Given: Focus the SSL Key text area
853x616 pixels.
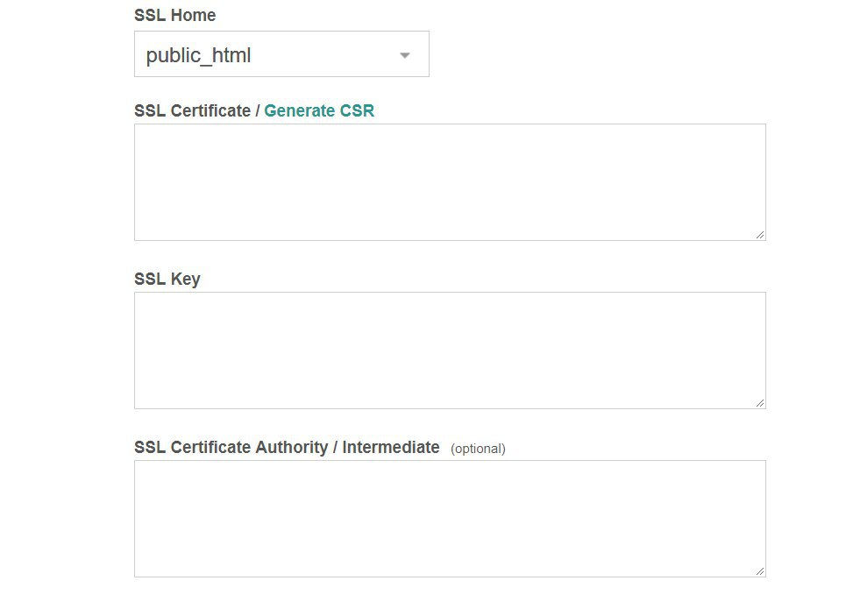Looking at the screenshot, I should pos(450,350).
